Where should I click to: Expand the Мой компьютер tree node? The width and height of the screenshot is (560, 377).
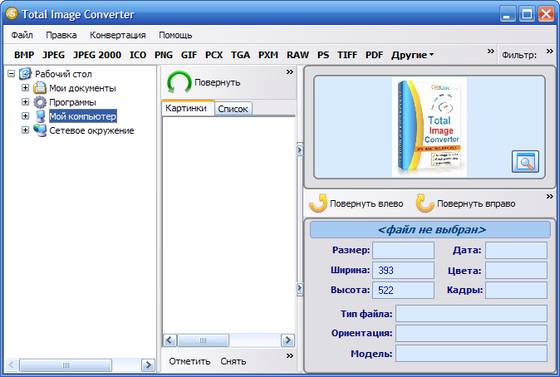coord(25,116)
